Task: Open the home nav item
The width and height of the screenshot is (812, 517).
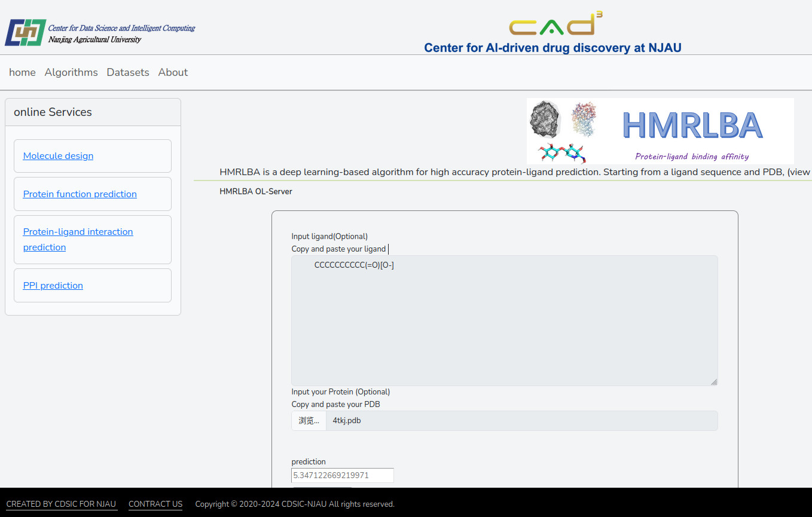Action: pyautogui.click(x=22, y=72)
